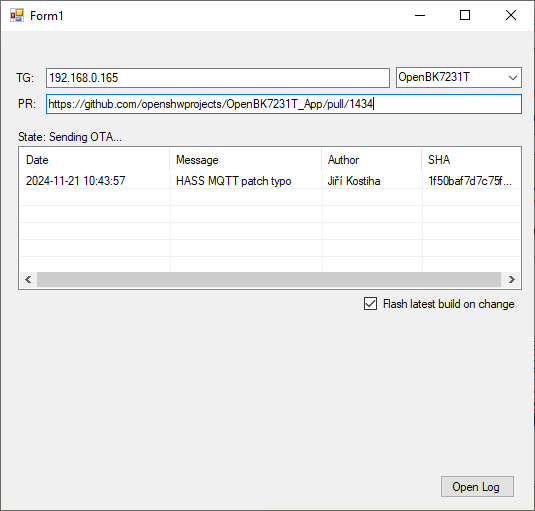
Task: Click the left scroll arrow of the list
Action: coord(28,280)
